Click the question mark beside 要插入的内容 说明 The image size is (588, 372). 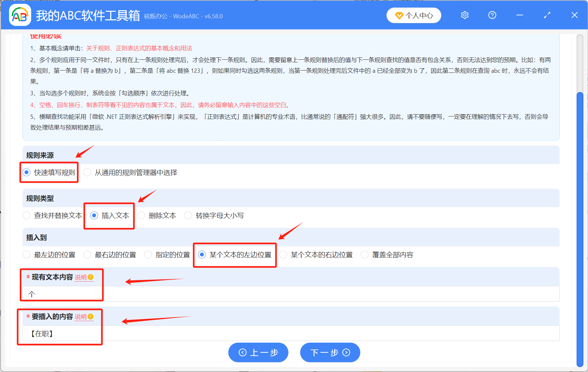pos(91,317)
